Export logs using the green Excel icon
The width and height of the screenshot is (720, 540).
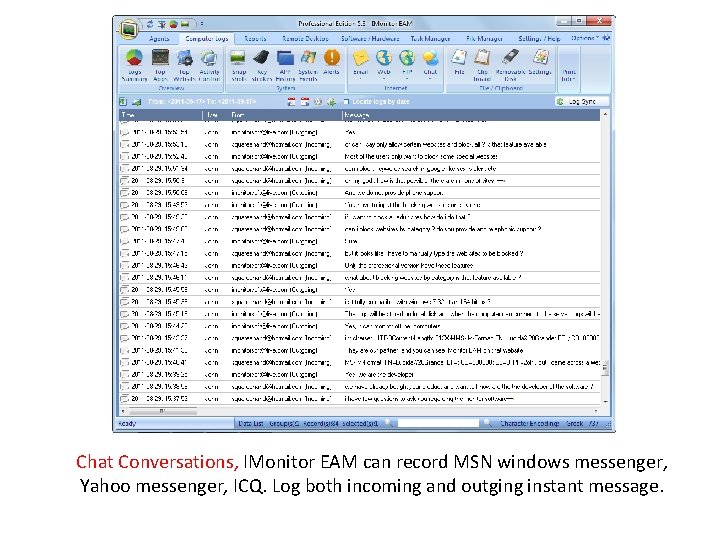[123, 101]
